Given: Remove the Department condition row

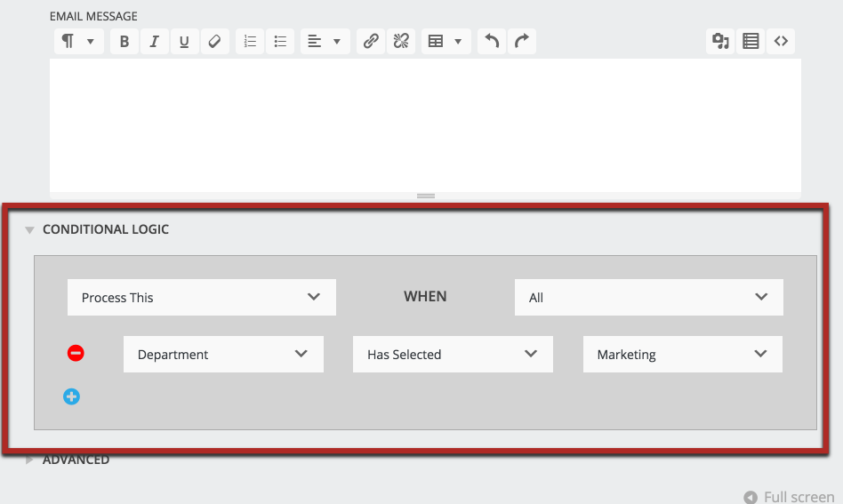Looking at the screenshot, I should tap(76, 354).
